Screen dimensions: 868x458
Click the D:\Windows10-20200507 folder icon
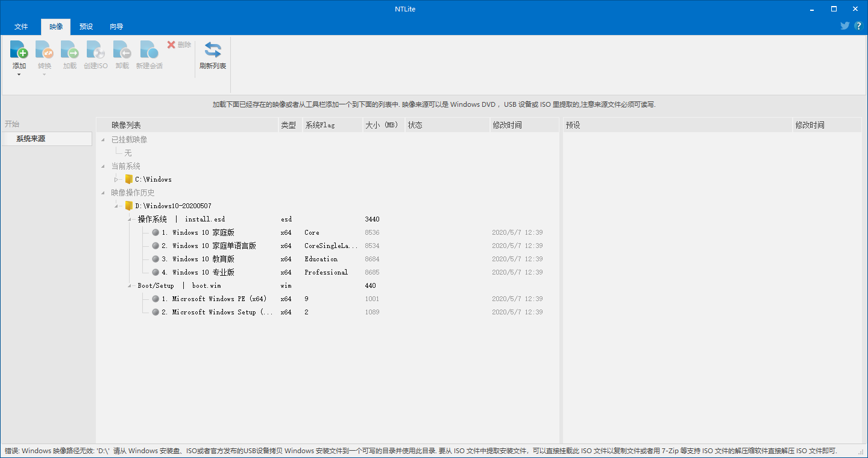[128, 206]
